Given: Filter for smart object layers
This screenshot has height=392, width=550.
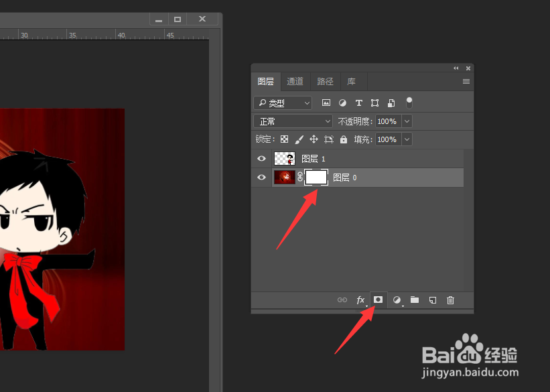Looking at the screenshot, I should [391, 103].
